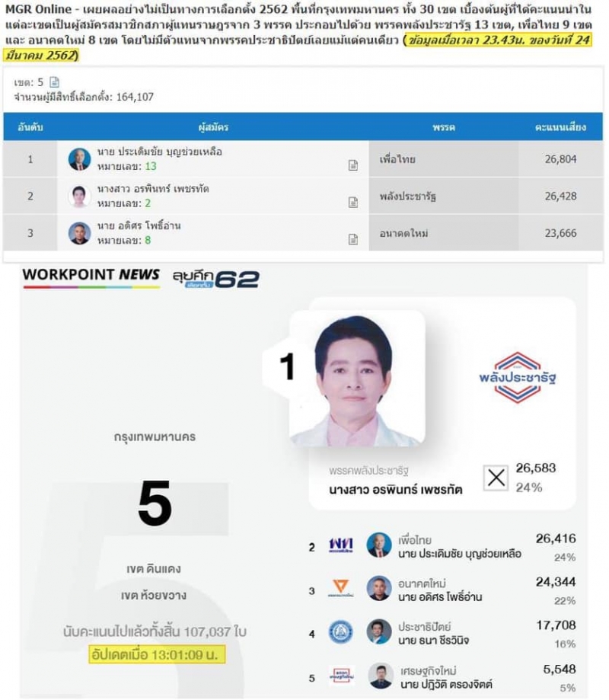The width and height of the screenshot is (609, 700).
Task: Click round photo of นาย ปฏิวัติ ตรองจิตต์
Action: 380,676
